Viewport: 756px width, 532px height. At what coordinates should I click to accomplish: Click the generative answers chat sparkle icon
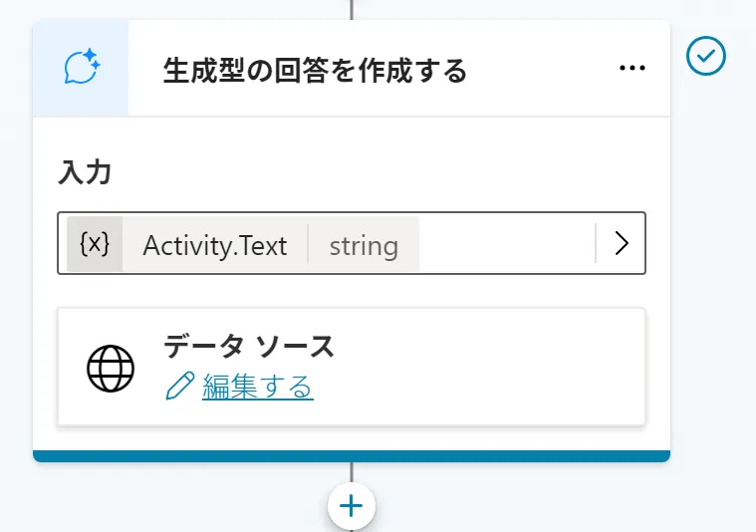pyautogui.click(x=82, y=68)
